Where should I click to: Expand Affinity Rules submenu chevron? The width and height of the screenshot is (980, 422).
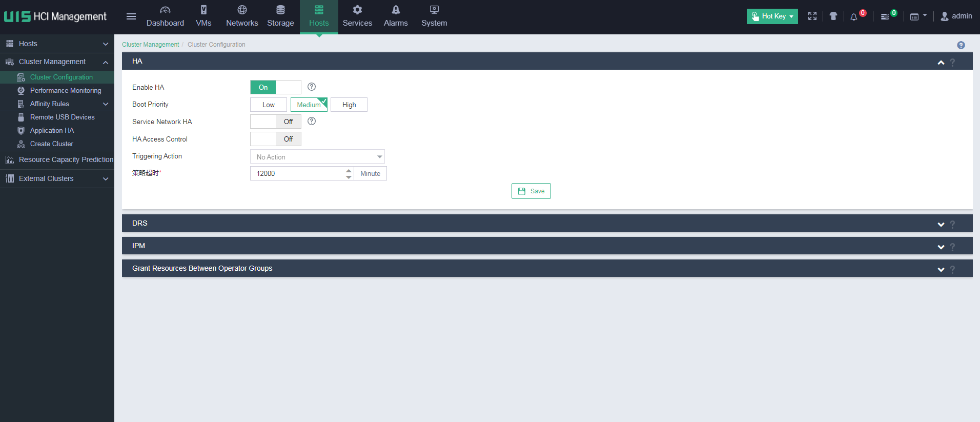pos(106,104)
